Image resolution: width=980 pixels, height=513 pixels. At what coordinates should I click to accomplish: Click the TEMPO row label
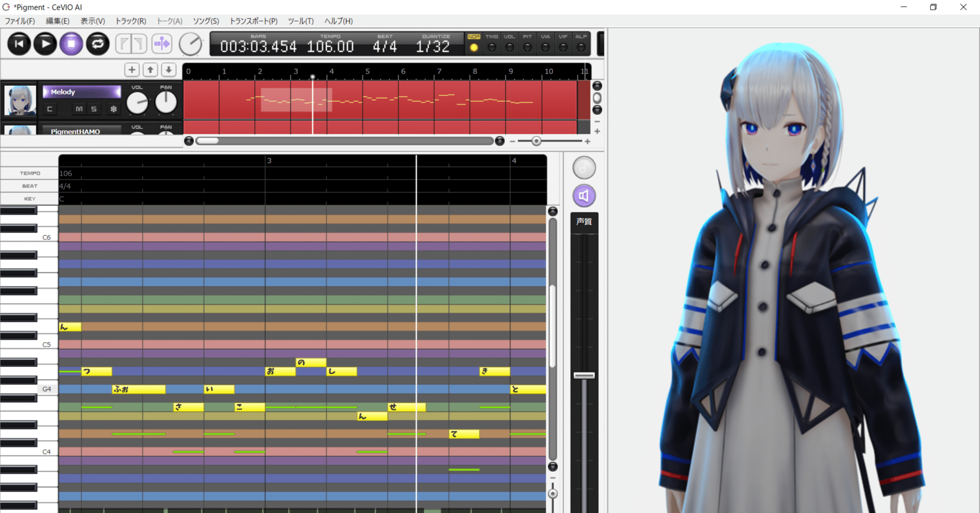pyautogui.click(x=30, y=173)
